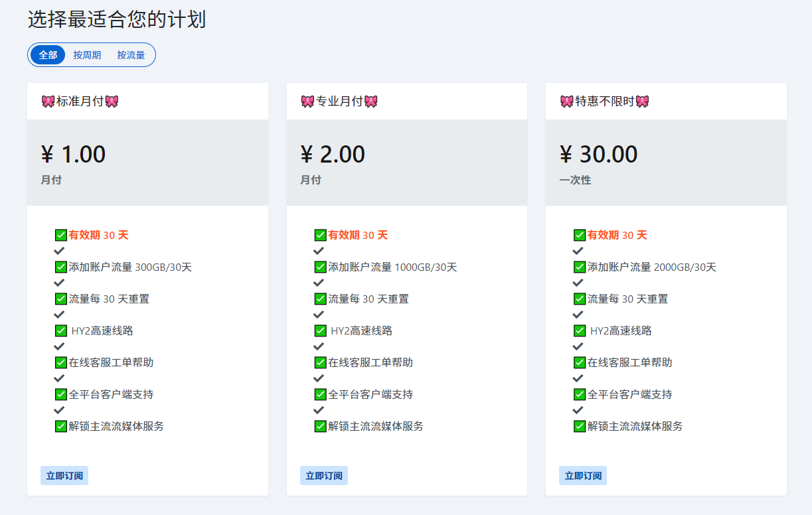
Task: Toggle 流量每 30 天重置 checkbox in 特惠不限时
Action: tap(580, 299)
